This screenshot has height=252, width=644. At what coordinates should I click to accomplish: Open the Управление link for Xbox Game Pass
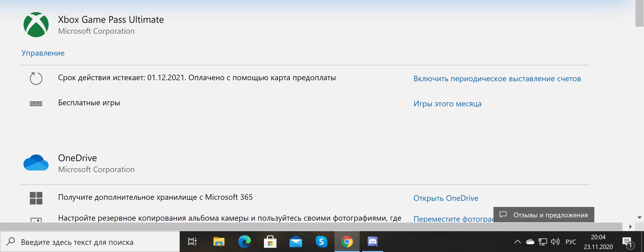43,53
